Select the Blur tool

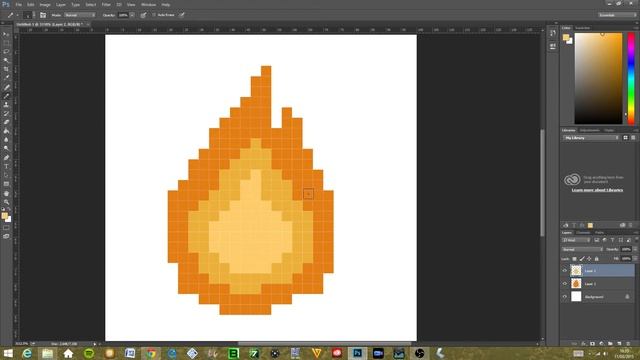click(6, 140)
